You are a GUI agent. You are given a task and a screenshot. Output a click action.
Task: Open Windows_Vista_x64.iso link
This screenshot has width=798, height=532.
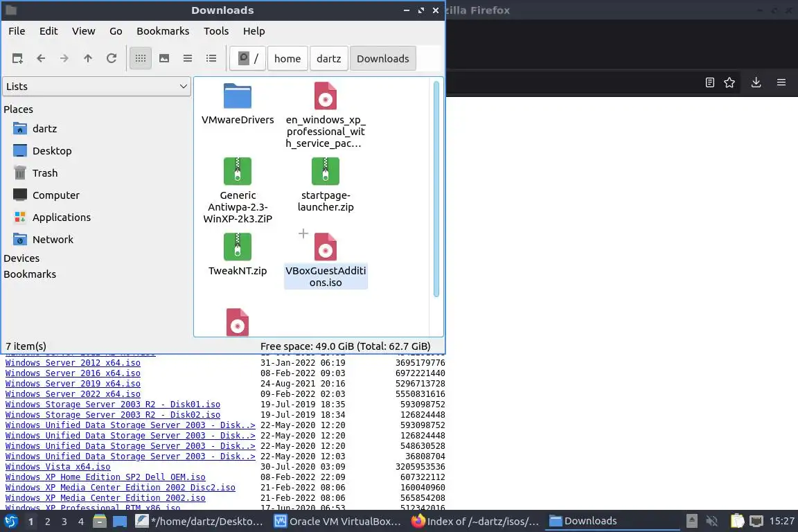[x=57, y=467]
